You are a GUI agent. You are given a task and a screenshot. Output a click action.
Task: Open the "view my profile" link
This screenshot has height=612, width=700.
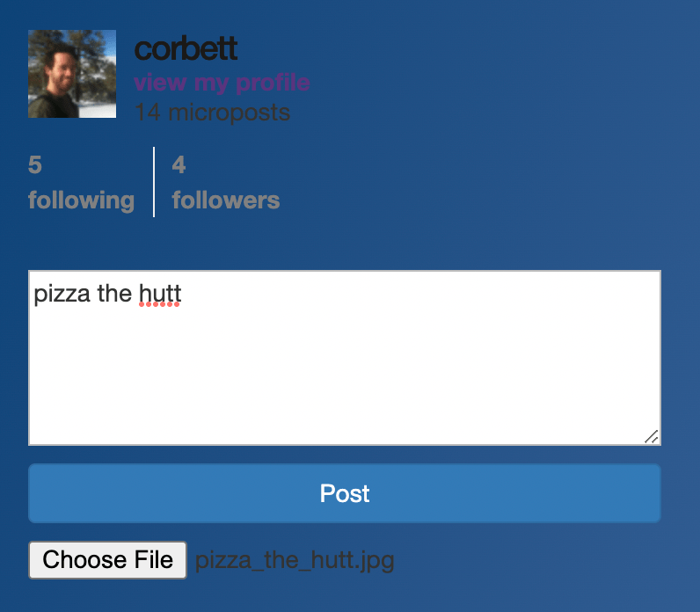tap(222, 83)
